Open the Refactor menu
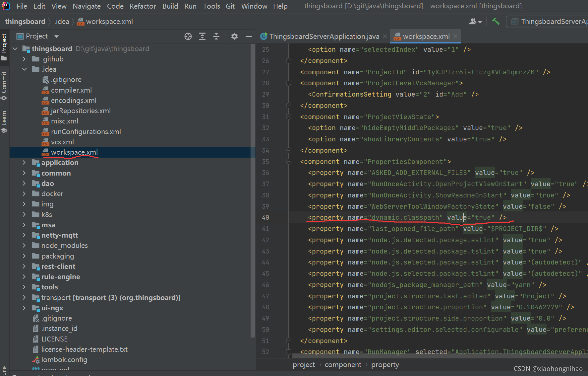588x376 pixels. [143, 6]
